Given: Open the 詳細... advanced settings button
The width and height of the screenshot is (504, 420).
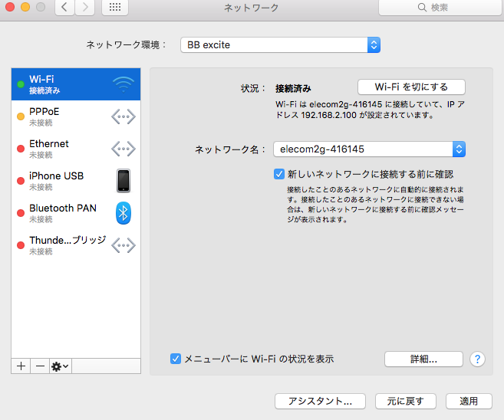Looking at the screenshot, I should [423, 359].
